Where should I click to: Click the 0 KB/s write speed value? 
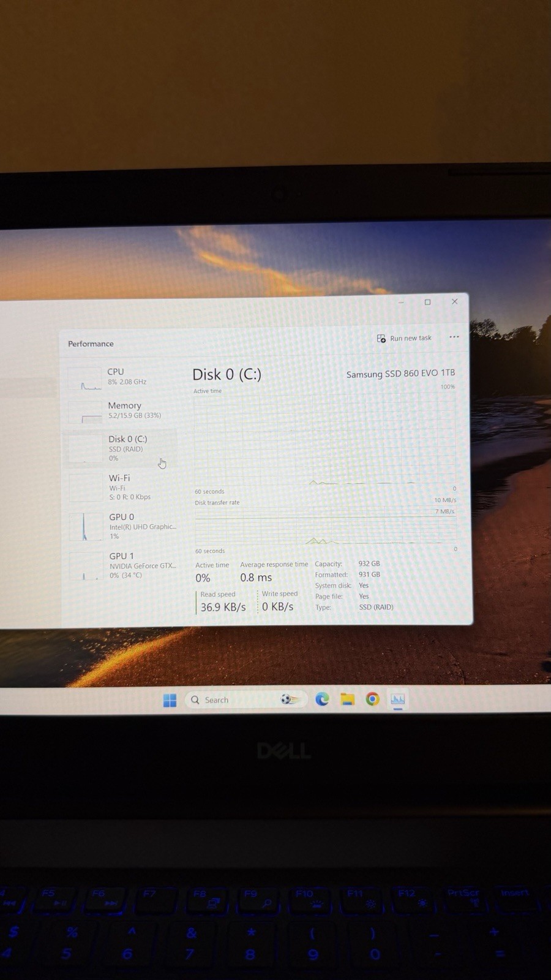(277, 606)
